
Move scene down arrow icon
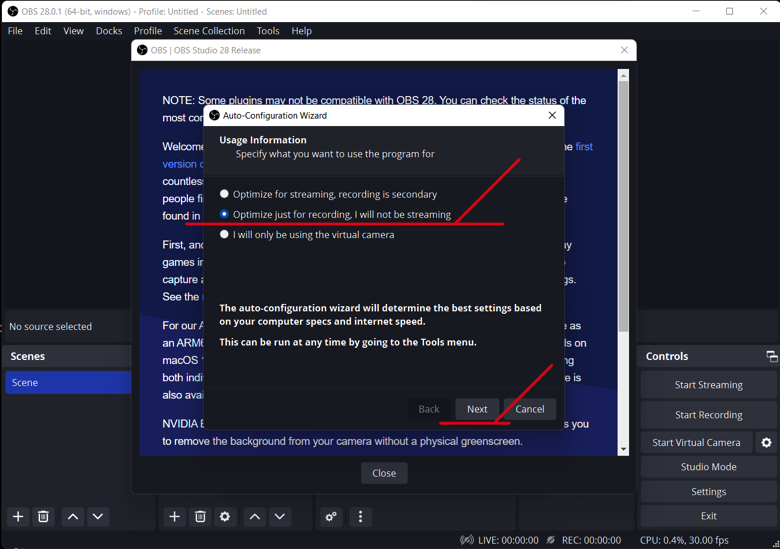tap(98, 517)
